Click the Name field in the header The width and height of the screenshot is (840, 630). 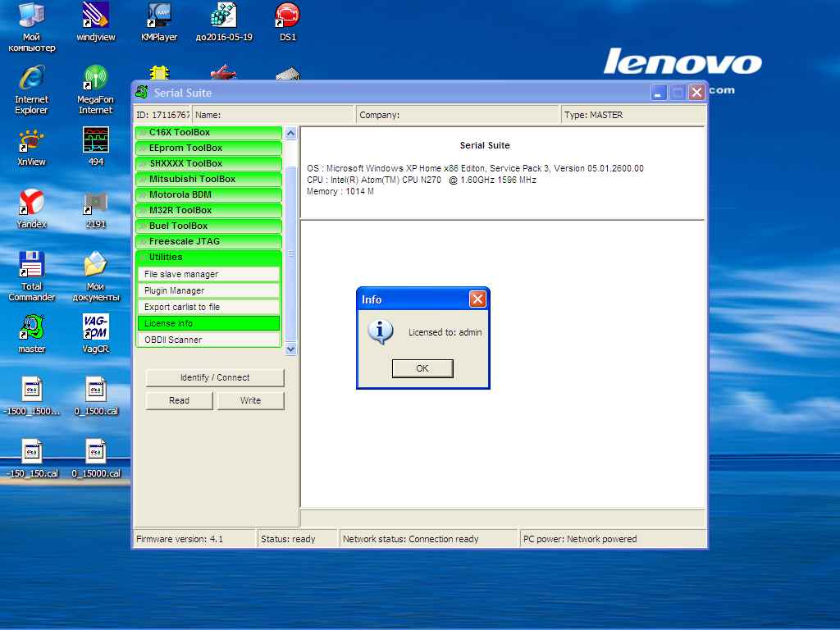274,115
